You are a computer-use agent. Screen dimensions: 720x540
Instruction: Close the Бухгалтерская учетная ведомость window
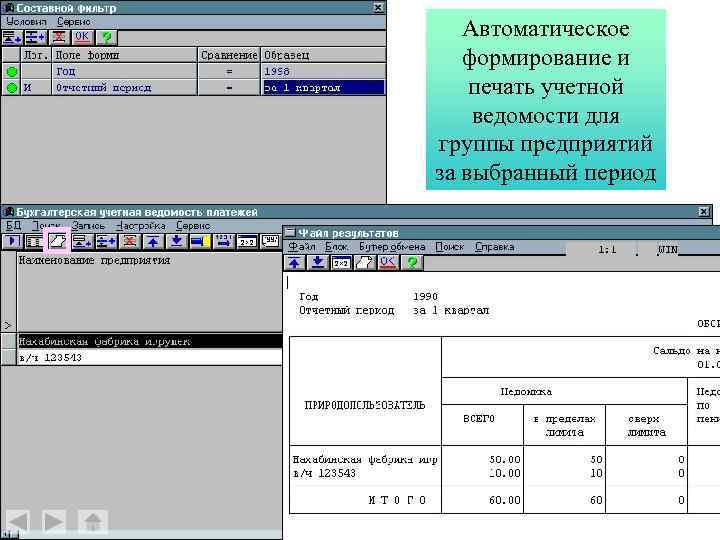click(x=703, y=211)
